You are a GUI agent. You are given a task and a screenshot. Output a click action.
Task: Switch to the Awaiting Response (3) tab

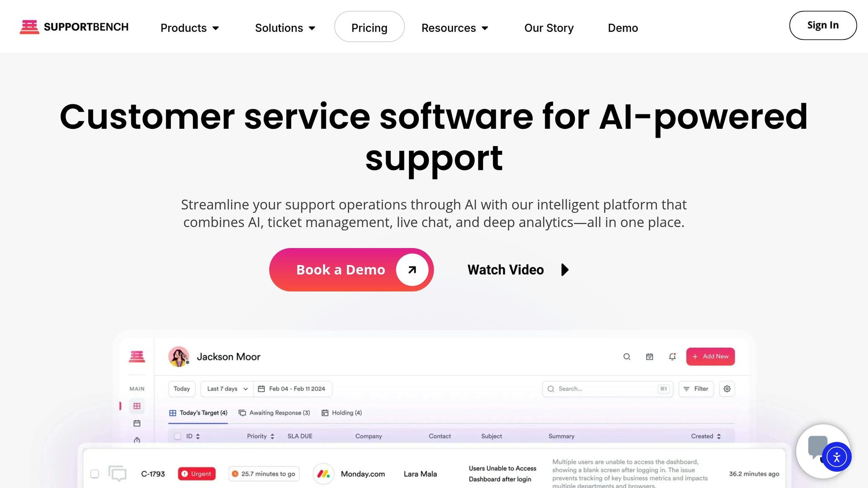[x=275, y=413]
